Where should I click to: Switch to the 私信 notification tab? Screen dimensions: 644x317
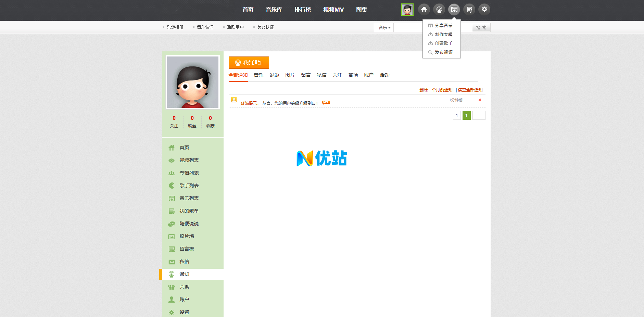321,75
